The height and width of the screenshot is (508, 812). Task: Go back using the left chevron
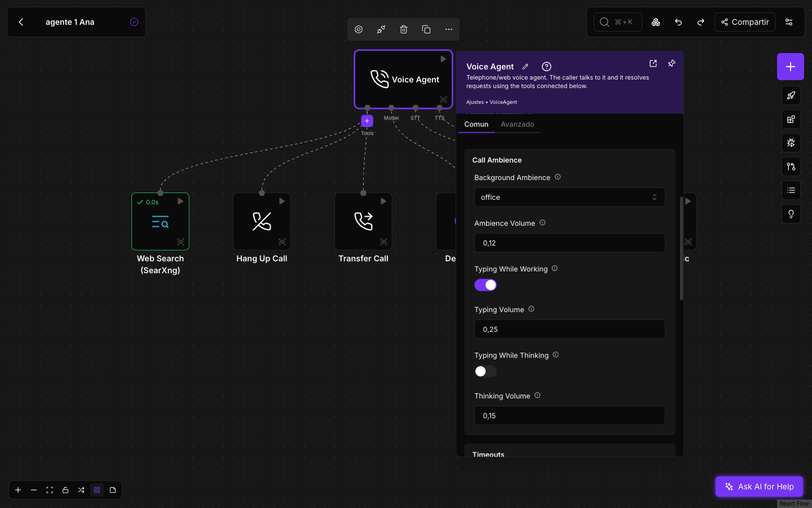21,22
